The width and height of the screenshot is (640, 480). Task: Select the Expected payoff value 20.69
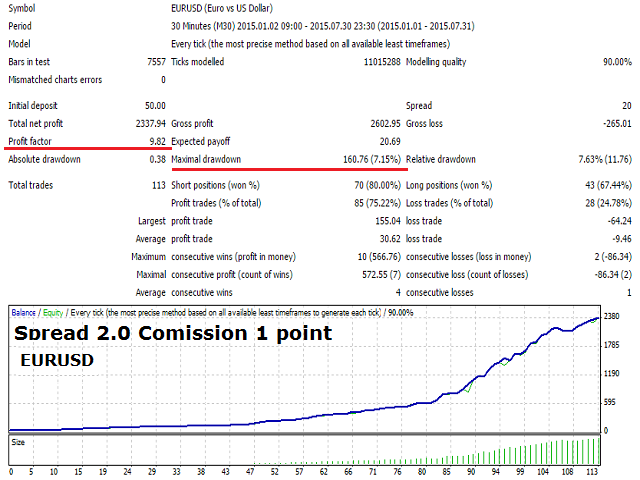tap(390, 142)
